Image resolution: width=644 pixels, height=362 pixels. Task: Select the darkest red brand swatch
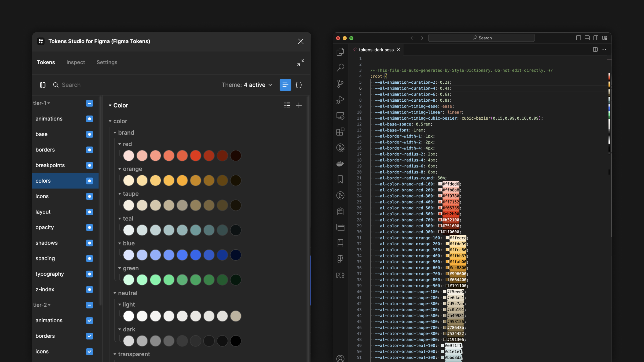[x=236, y=156]
